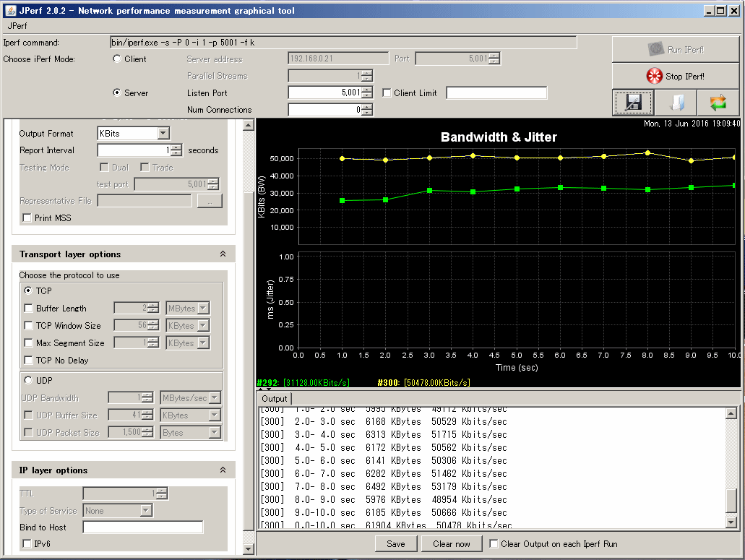Viewport: 745px width, 560px height.
Task: Enable the Client Limit checkbox
Action: click(x=387, y=93)
